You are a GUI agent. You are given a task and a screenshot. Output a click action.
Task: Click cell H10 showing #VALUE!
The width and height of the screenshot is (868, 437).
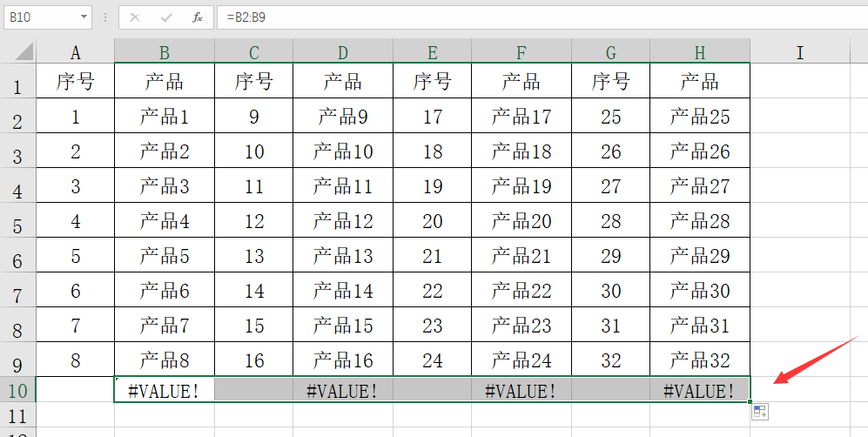coord(700,390)
